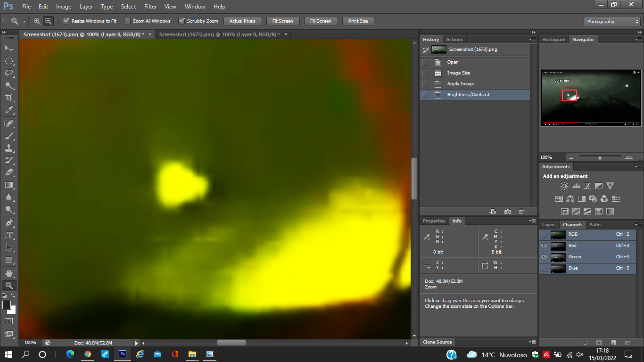Hide the Red channel eye icon

tap(545, 246)
